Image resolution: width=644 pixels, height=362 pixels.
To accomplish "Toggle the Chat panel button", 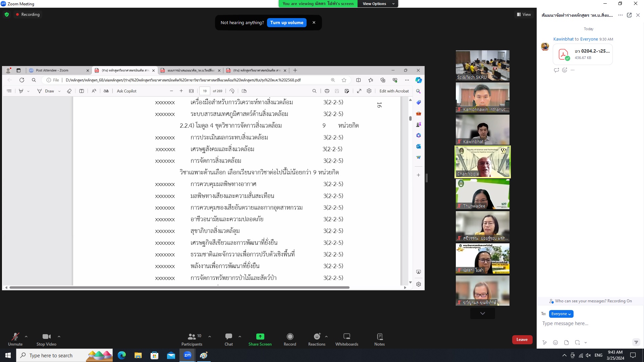I will point(229,339).
